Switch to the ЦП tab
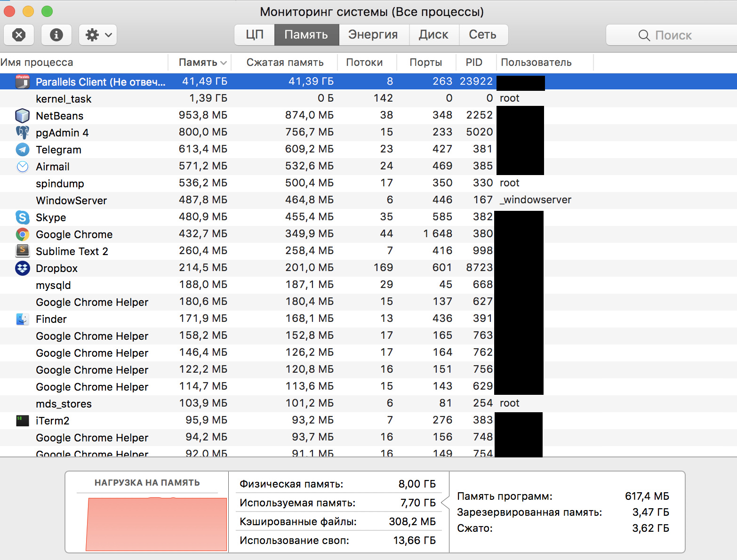 pos(255,35)
